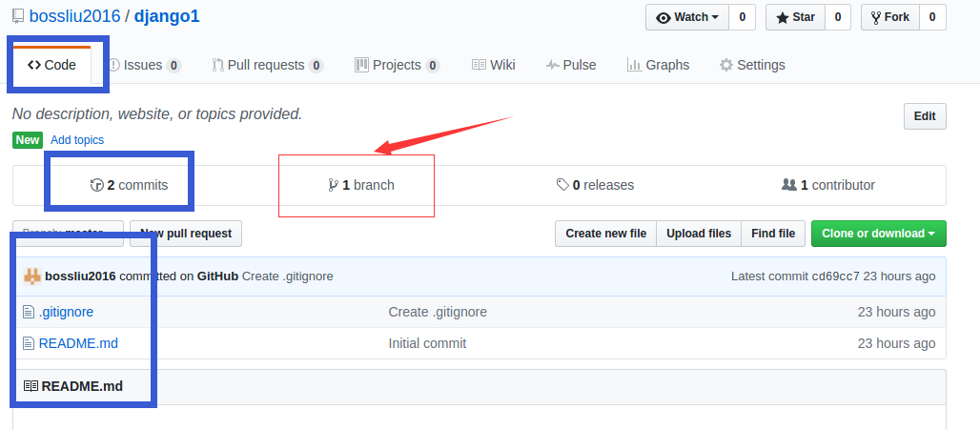Click the Create new file button

[605, 234]
